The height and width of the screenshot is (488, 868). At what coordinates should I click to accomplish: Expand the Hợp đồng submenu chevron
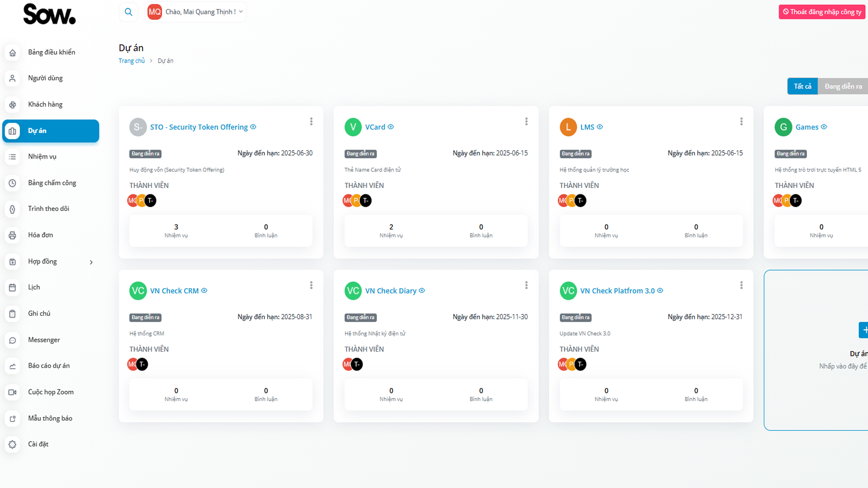(x=91, y=262)
